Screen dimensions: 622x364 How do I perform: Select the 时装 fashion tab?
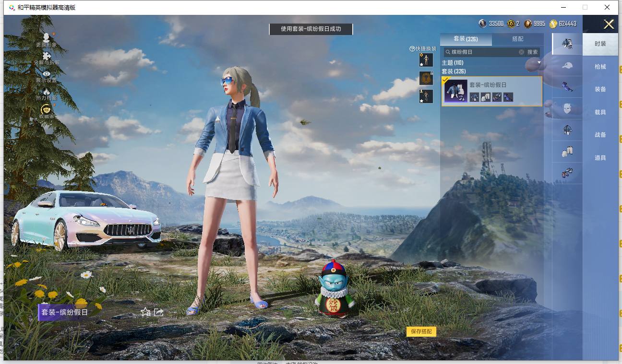click(x=600, y=44)
